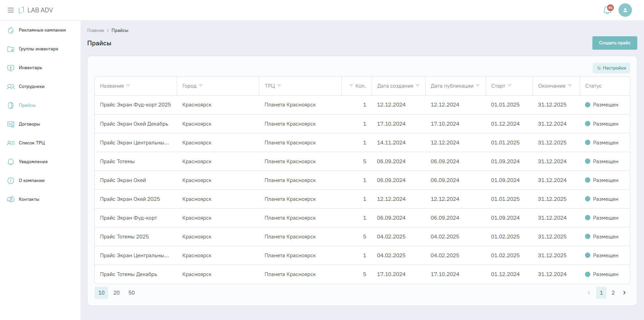Open row Прайс Экран Окей Декабрь
This screenshot has width=644, height=320.
click(362, 124)
